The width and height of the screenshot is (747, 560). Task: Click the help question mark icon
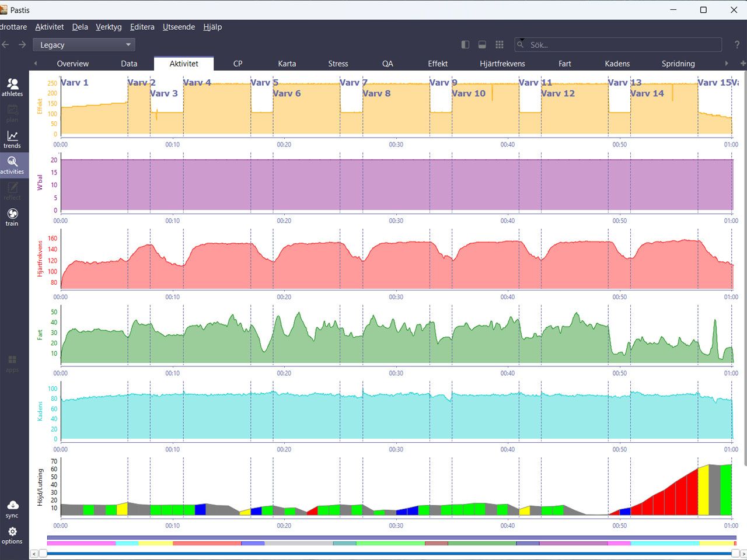(x=736, y=45)
